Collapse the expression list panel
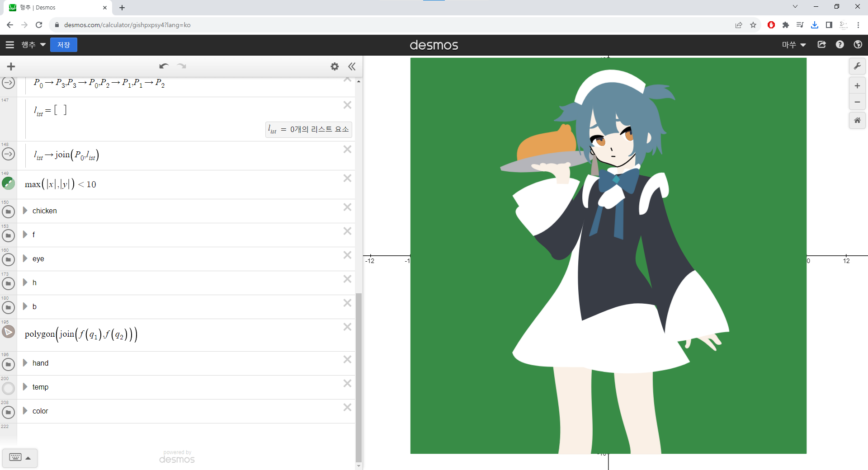 click(352, 66)
